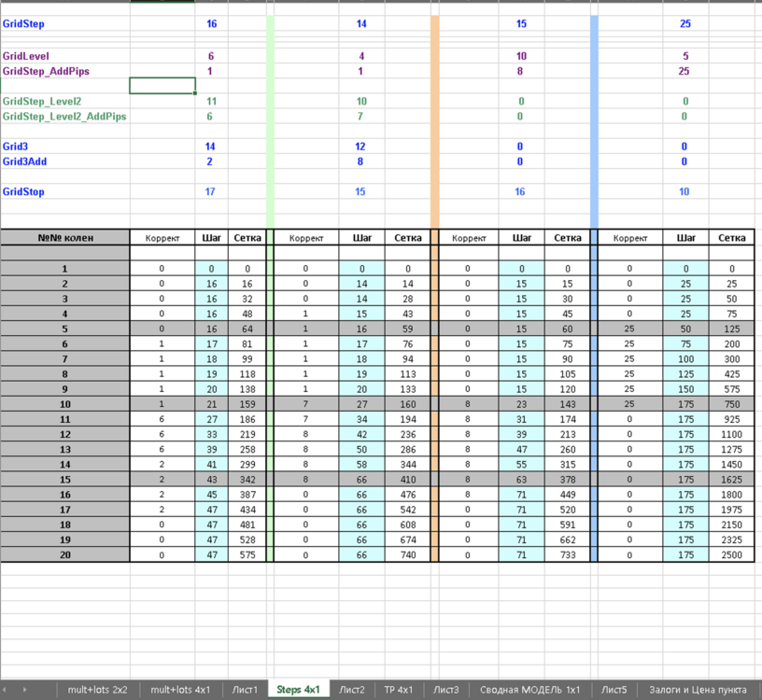
Task: Select the Сетка cell containing 425
Action: pyautogui.click(x=731, y=374)
